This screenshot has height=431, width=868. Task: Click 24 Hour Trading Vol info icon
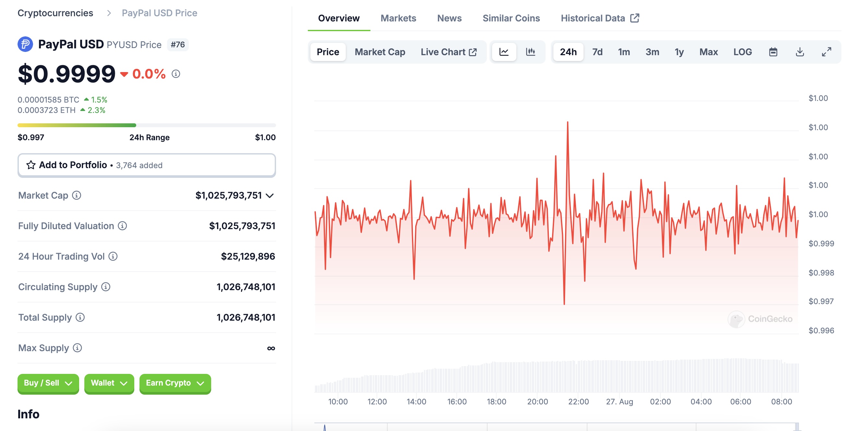pyautogui.click(x=113, y=256)
